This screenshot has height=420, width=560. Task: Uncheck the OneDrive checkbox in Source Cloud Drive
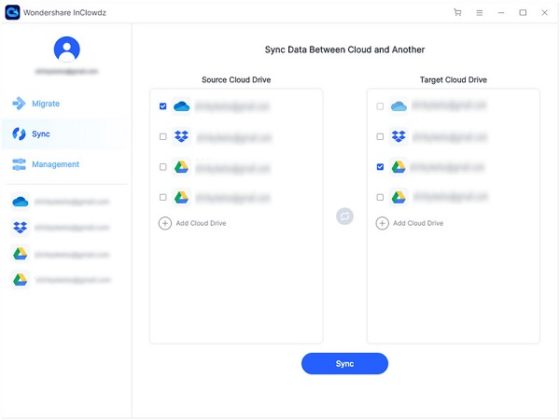click(163, 106)
